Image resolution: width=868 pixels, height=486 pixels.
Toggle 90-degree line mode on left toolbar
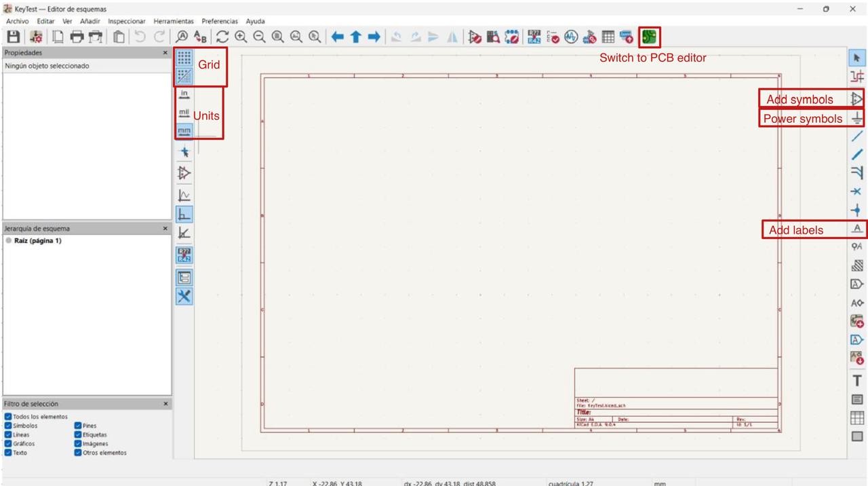[x=184, y=214]
